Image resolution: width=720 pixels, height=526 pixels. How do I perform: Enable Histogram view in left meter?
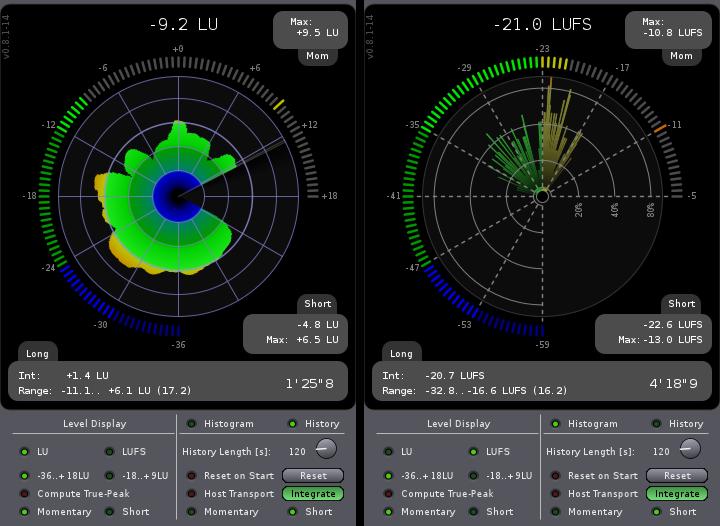click(191, 424)
